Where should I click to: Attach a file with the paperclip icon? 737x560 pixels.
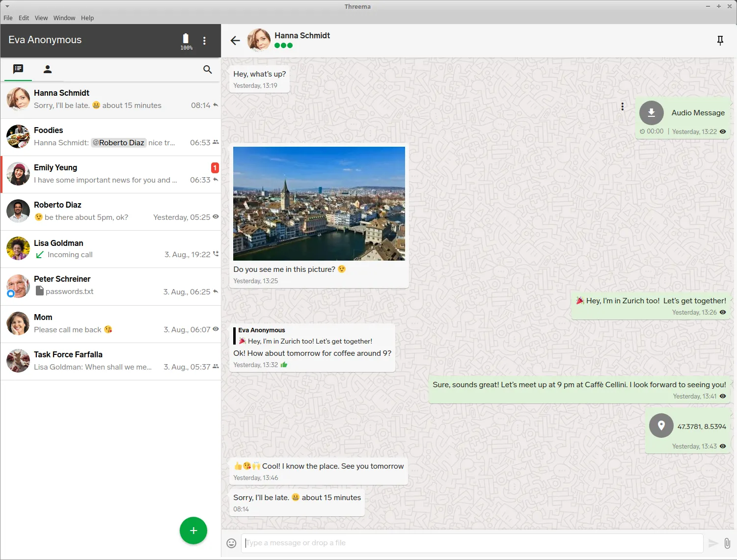727,543
